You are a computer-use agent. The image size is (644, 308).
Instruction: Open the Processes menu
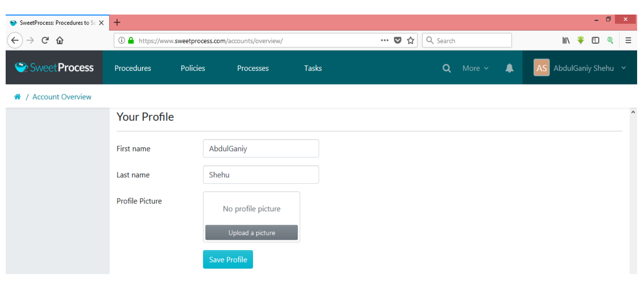(x=253, y=68)
